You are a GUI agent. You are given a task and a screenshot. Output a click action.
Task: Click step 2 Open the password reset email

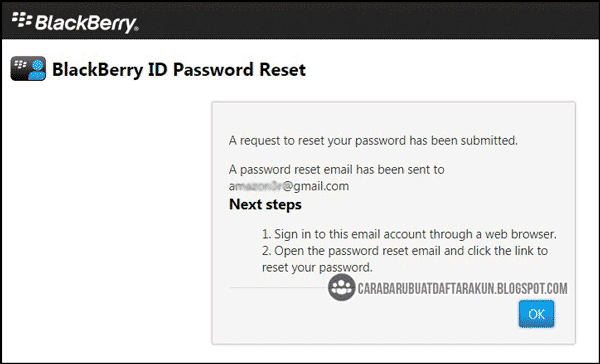coord(405,251)
